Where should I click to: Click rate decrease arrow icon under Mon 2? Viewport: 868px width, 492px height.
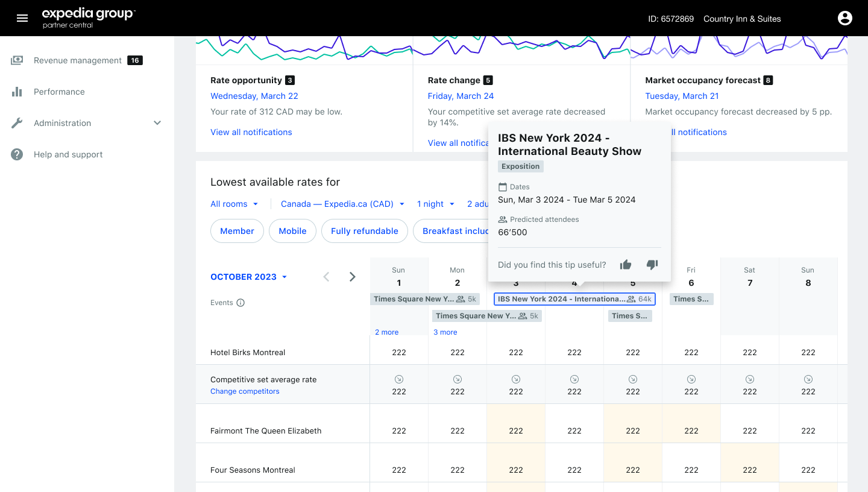pos(458,379)
